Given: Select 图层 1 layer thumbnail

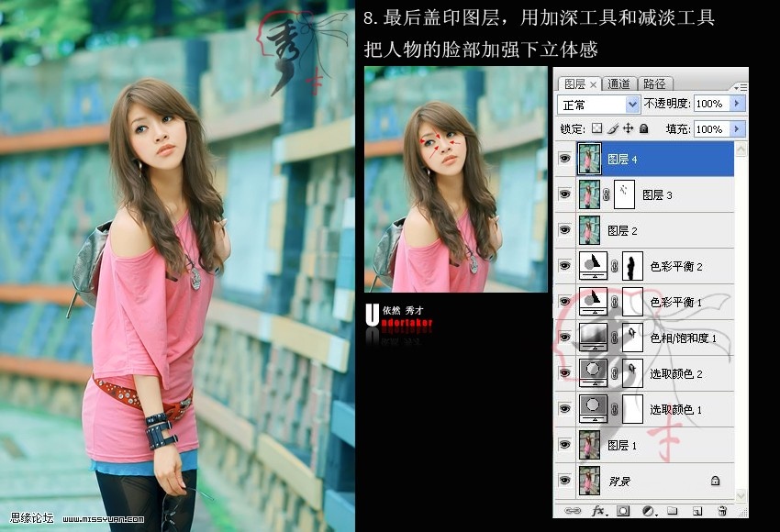Looking at the screenshot, I should pyautogui.click(x=589, y=445).
